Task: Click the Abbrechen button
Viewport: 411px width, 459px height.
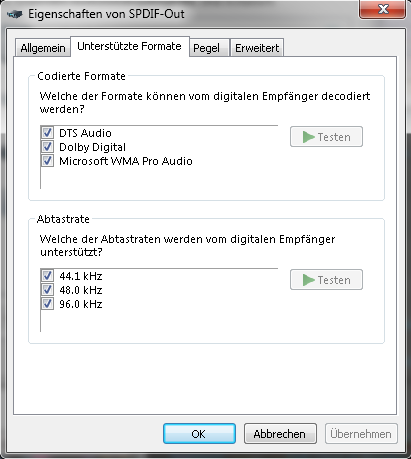Action: [x=280, y=434]
